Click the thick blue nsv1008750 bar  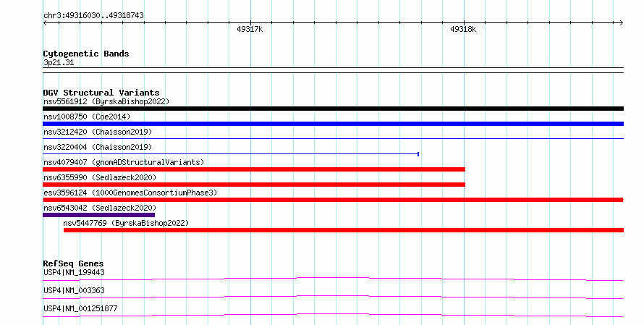(x=333, y=124)
